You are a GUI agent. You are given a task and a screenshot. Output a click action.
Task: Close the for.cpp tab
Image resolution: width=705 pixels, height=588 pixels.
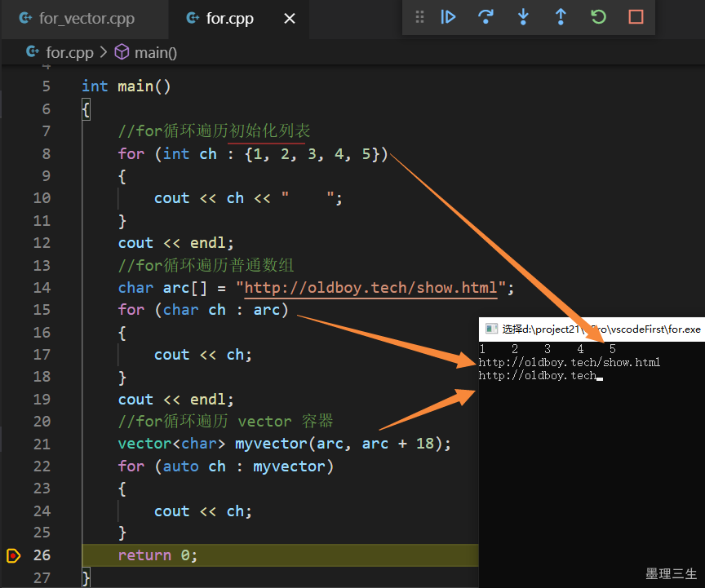[x=290, y=19]
